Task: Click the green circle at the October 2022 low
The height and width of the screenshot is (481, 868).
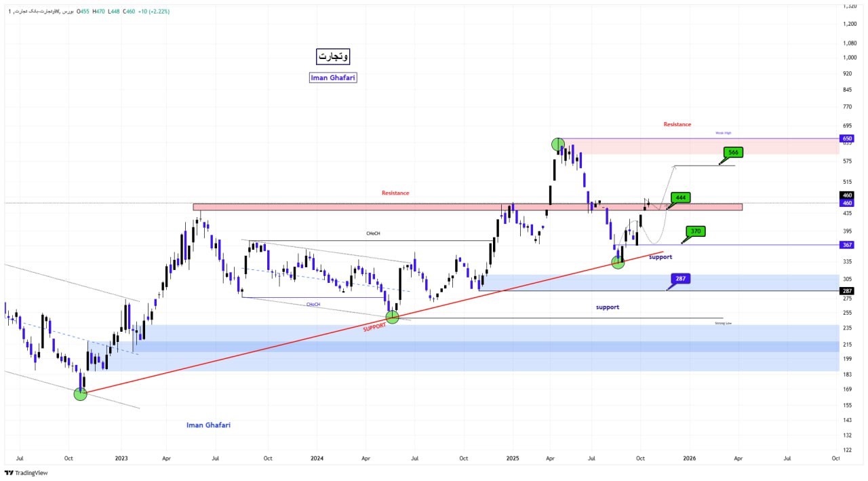Action: [80, 393]
